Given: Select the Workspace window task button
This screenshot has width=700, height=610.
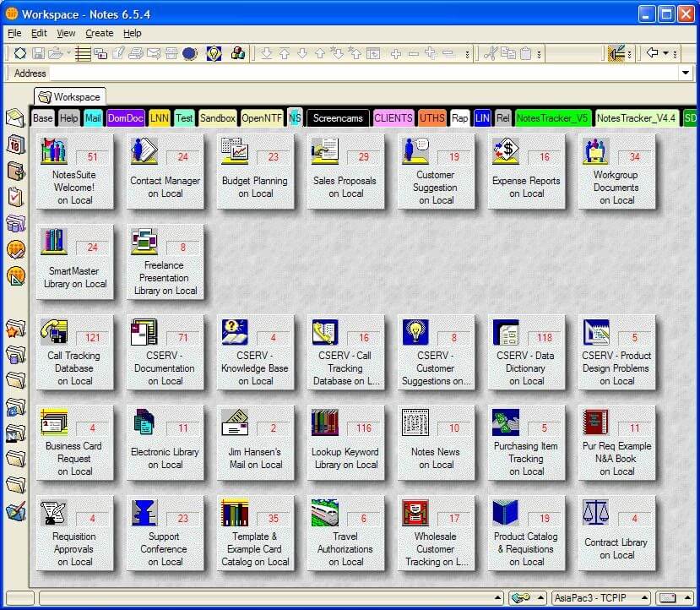Looking at the screenshot, I should (70, 96).
